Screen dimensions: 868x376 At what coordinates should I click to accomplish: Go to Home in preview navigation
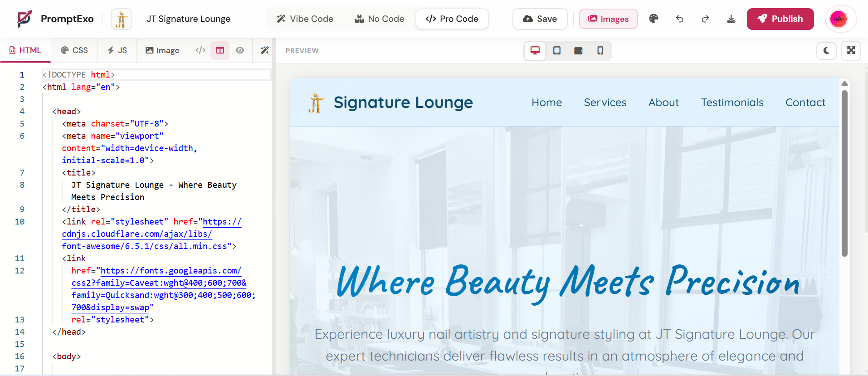[546, 103]
